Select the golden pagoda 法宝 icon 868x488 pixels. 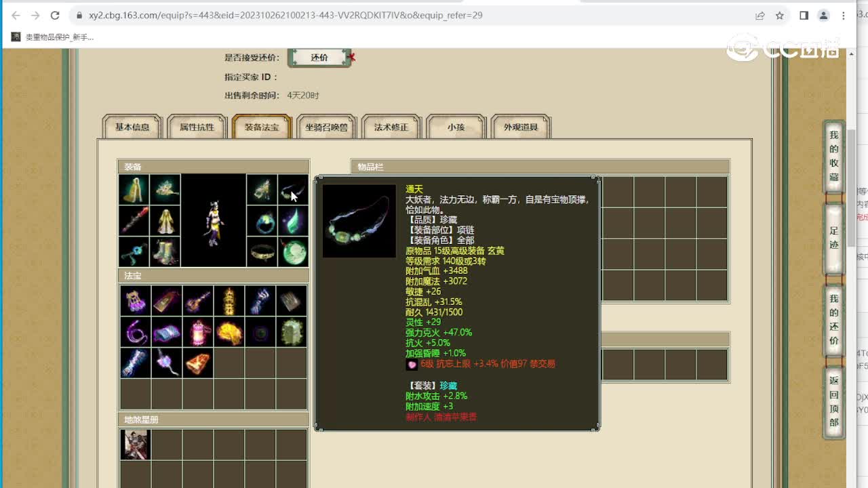[x=229, y=301]
